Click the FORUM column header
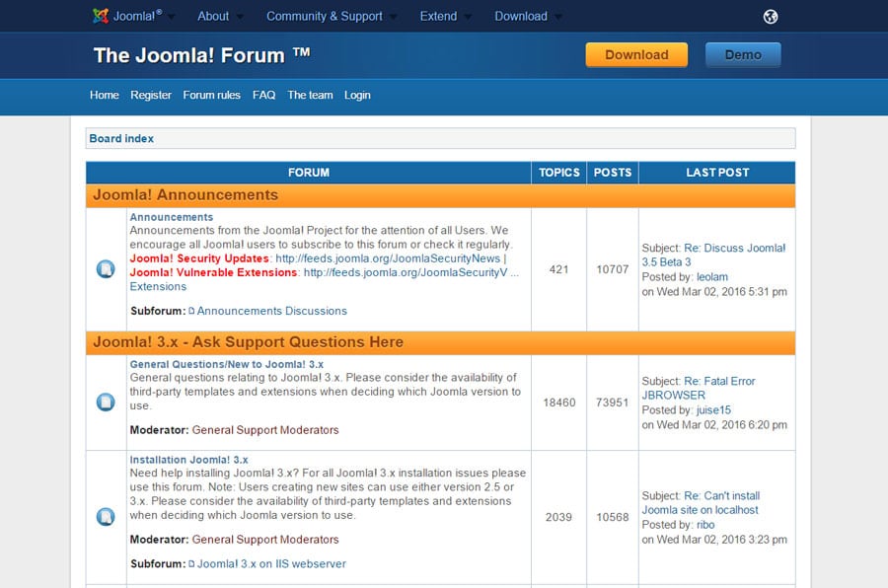888x588 pixels. click(x=309, y=173)
